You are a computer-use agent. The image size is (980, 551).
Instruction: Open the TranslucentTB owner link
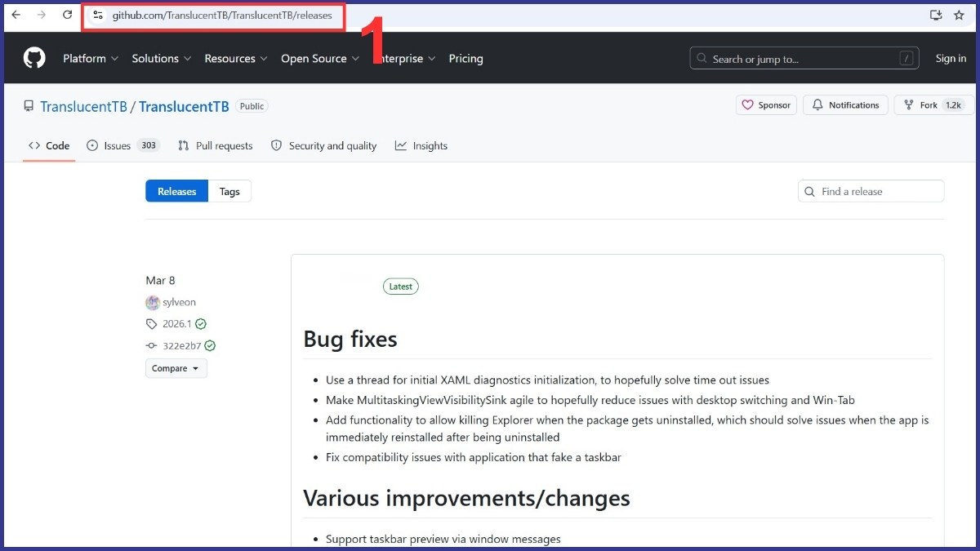click(x=83, y=106)
